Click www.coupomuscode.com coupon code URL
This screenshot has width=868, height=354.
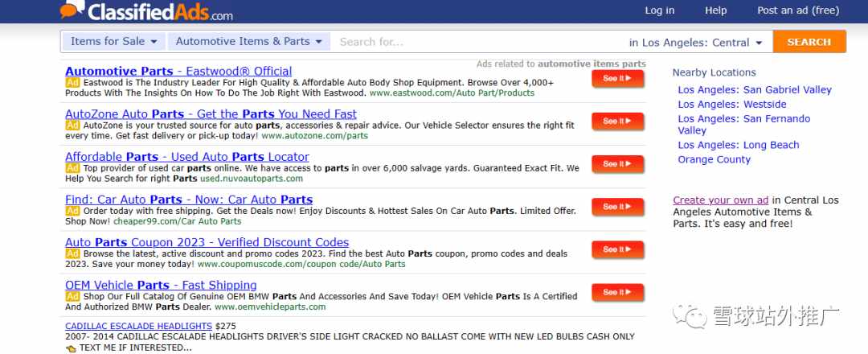301,264
